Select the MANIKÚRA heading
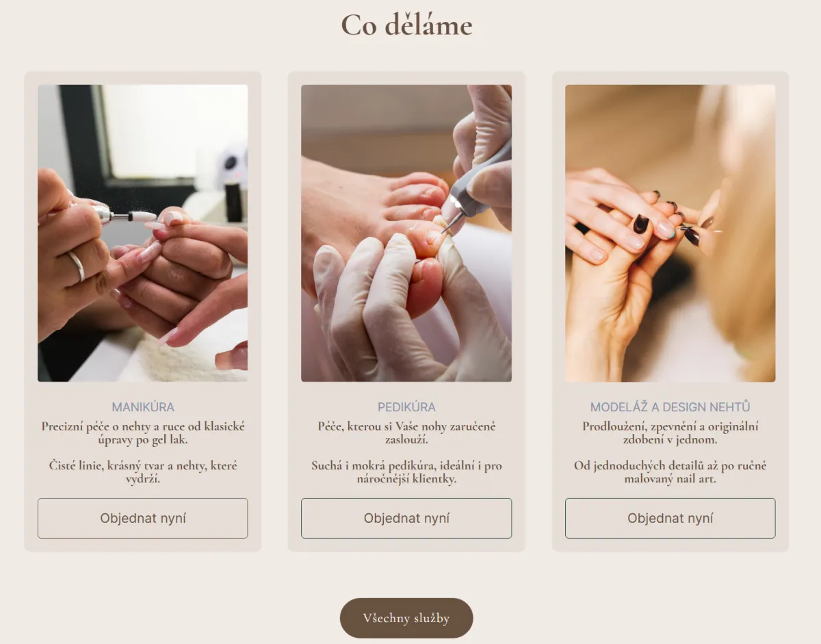Screen dimensions: 821x644 pos(143,407)
